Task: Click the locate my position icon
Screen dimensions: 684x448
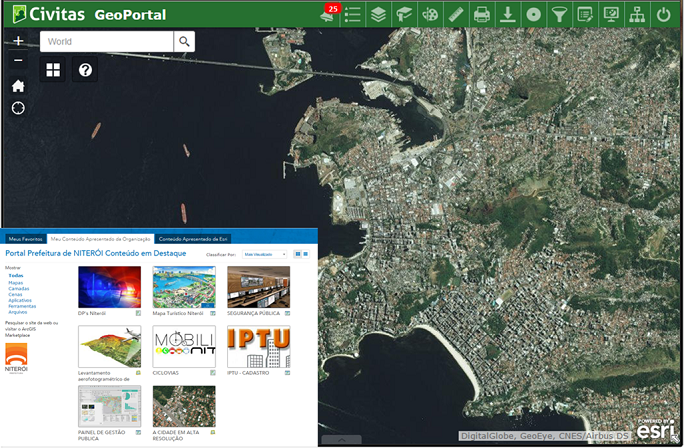Action: click(x=18, y=108)
